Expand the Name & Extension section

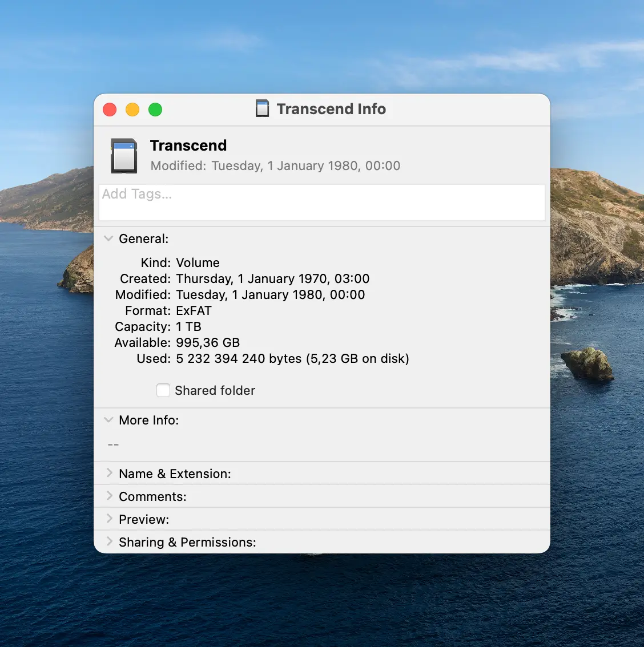[x=110, y=473]
